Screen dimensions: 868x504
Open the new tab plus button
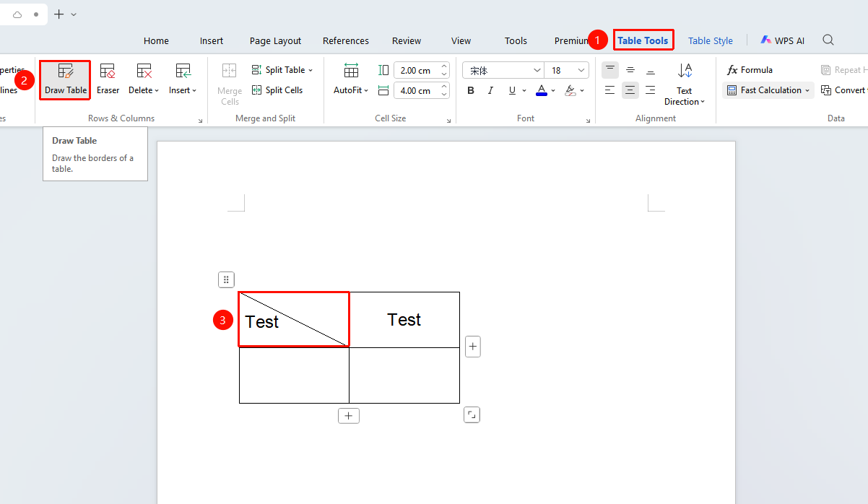[x=59, y=14]
